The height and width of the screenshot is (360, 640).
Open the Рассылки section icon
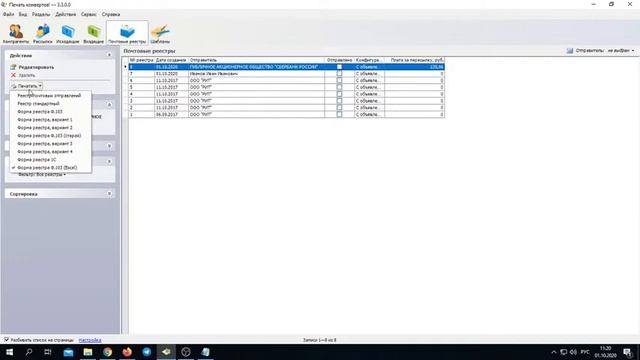pos(42,32)
